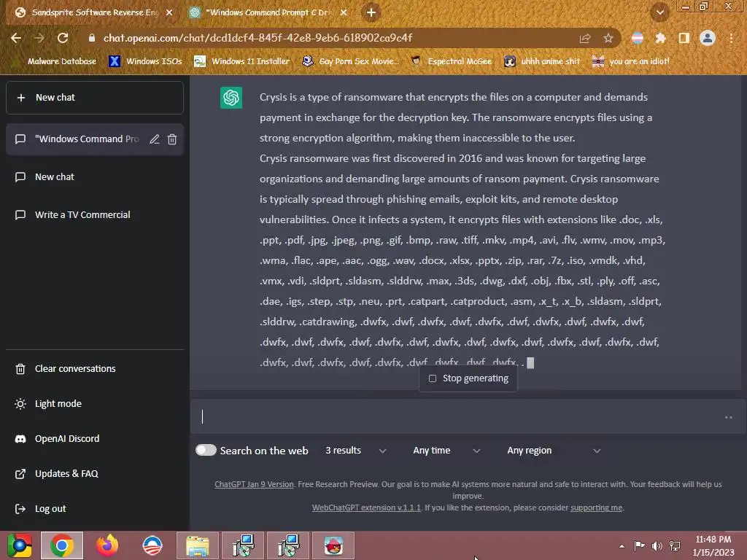Click the Action Center flag tray icon

tap(639, 546)
